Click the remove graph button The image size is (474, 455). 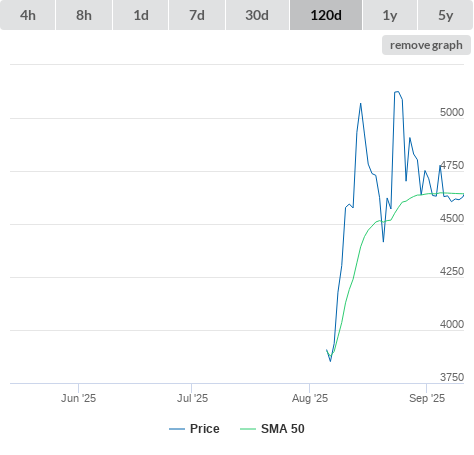[426, 45]
